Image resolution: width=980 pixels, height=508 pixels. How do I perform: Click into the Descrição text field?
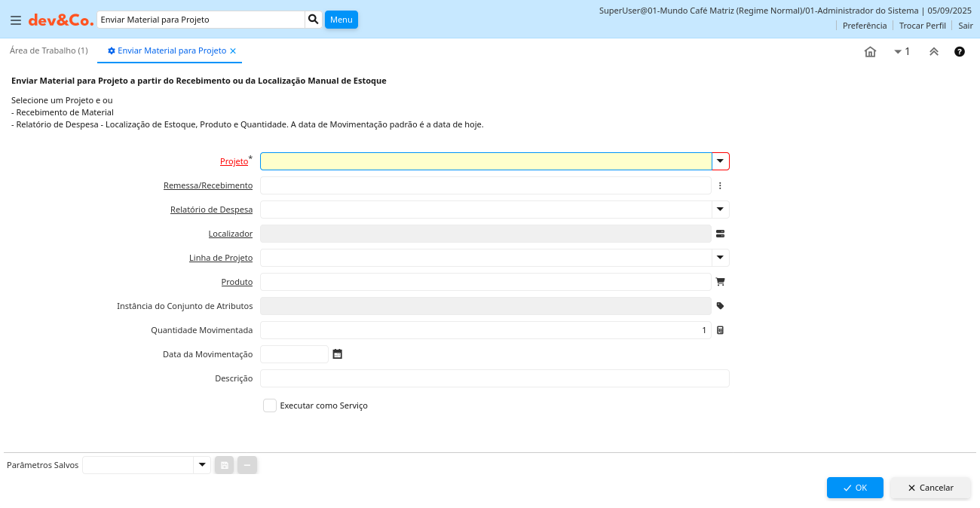tap(495, 378)
